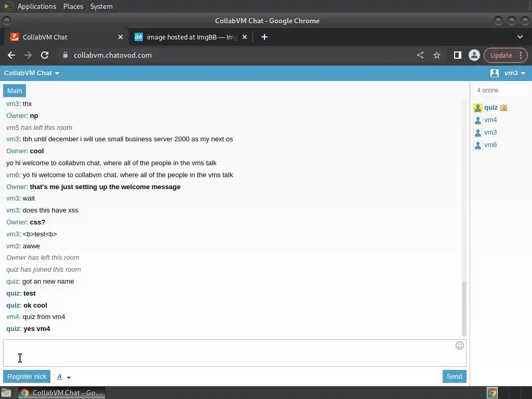Open the CollabVM Chat header dropdown
Viewport: 532px width, 399px height.
[32, 73]
